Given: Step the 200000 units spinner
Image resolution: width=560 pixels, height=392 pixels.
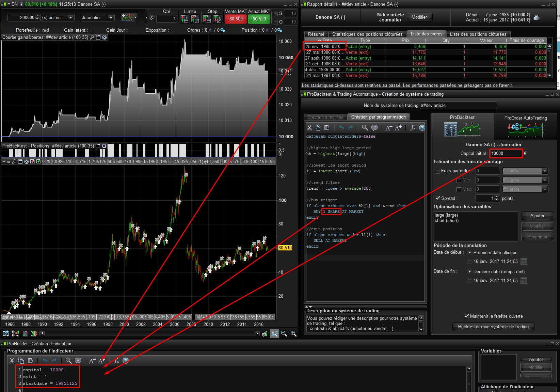Looking at the screenshot, I should pyautogui.click(x=38, y=17).
